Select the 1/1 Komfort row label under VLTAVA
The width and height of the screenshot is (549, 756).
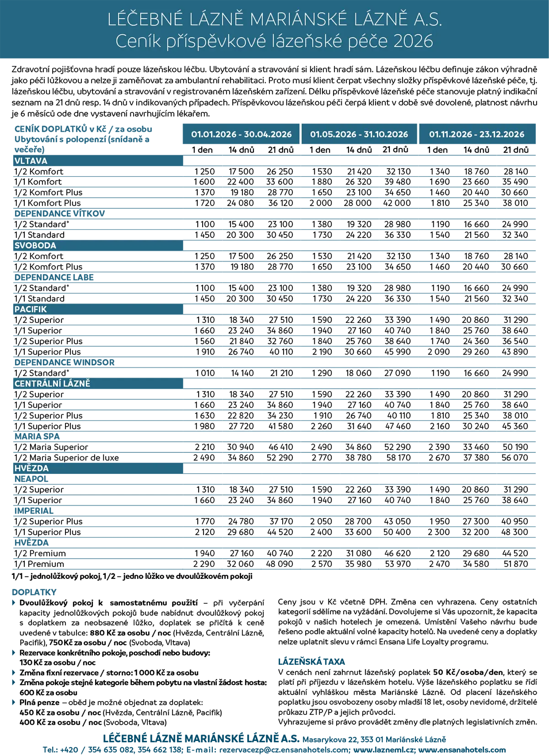[x=38, y=183]
